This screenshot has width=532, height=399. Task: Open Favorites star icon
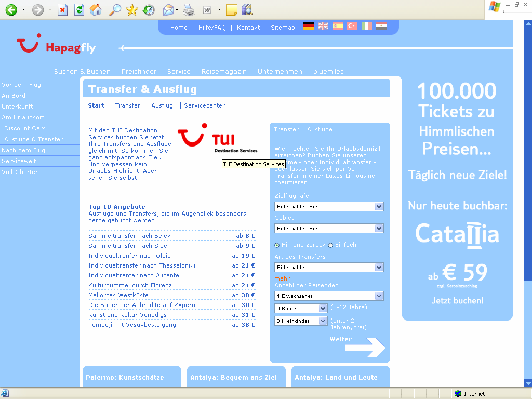[x=131, y=10]
